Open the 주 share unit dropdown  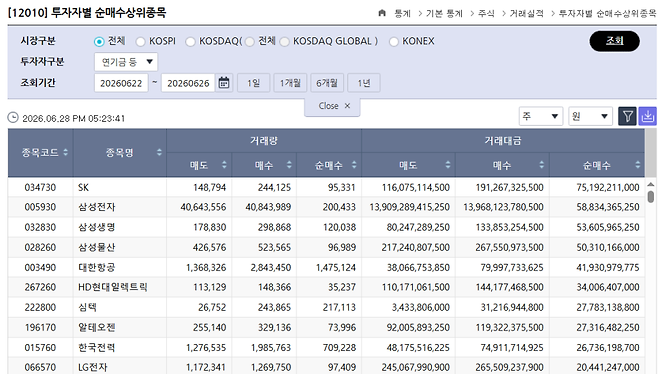point(541,116)
